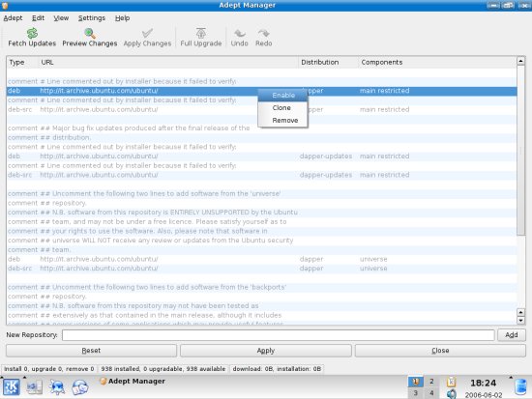Image resolution: width=532 pixels, height=399 pixels.
Task: Select comment row 'Uncomment the following... universe'
Action: pos(261,193)
